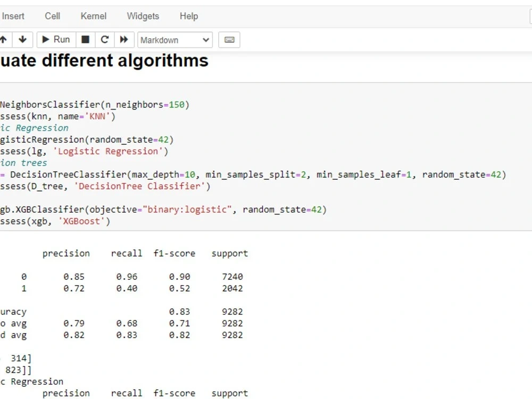
Task: Click recall value 0.96
Action: (x=127, y=277)
